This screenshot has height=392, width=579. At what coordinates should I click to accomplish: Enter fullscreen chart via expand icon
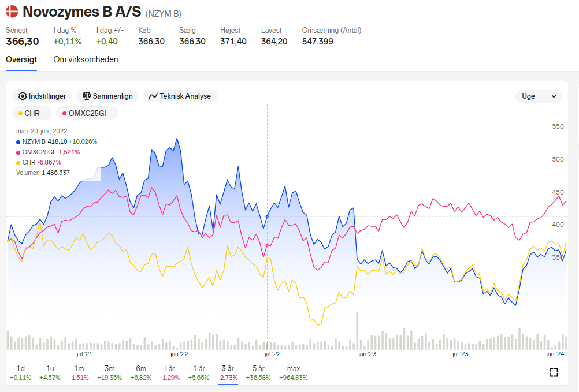[x=553, y=372]
